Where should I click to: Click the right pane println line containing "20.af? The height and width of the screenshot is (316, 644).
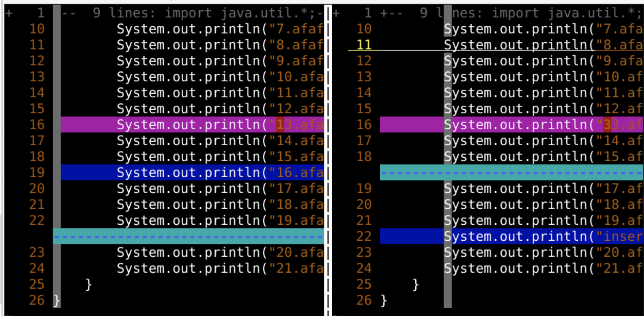(x=543, y=253)
